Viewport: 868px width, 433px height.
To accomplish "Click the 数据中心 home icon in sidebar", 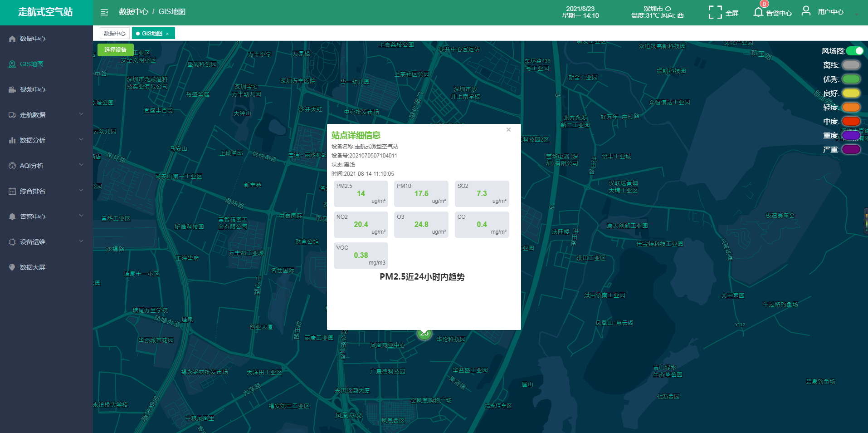I will coord(12,39).
